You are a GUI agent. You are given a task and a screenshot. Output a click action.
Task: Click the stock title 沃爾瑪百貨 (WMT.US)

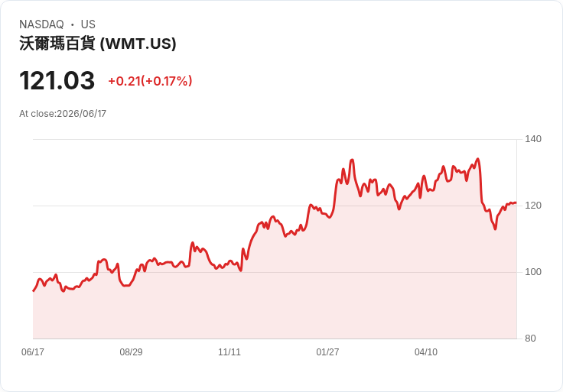click(98, 44)
